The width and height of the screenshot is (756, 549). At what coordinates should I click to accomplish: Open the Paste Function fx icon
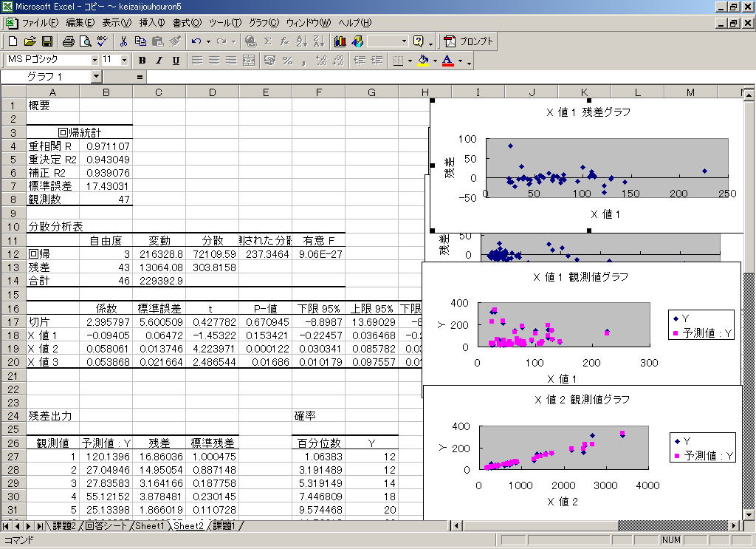pos(284,41)
